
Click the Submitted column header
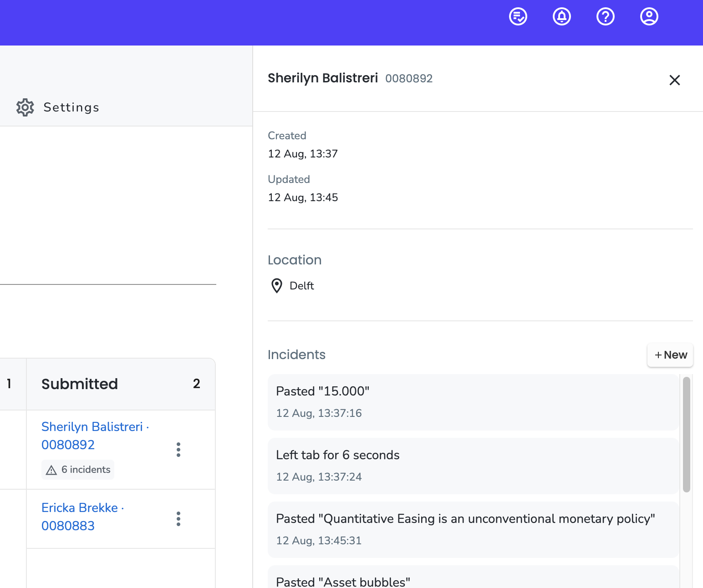pyautogui.click(x=121, y=384)
